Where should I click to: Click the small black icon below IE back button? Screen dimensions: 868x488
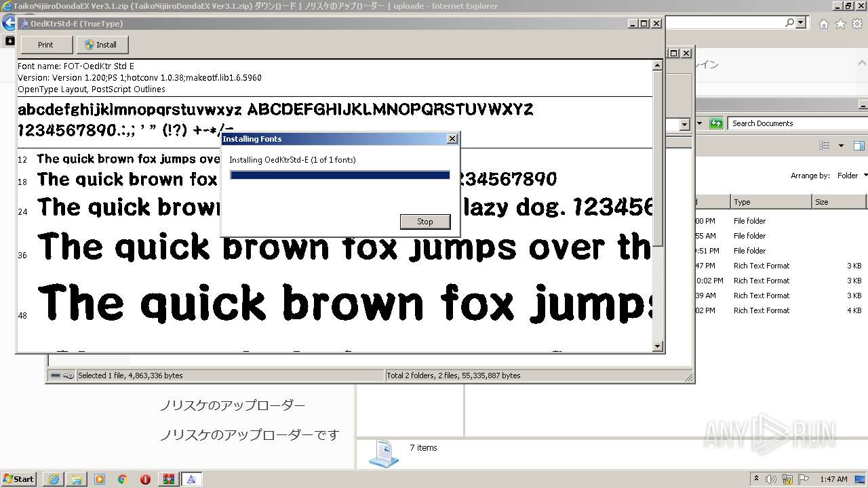click(9, 41)
